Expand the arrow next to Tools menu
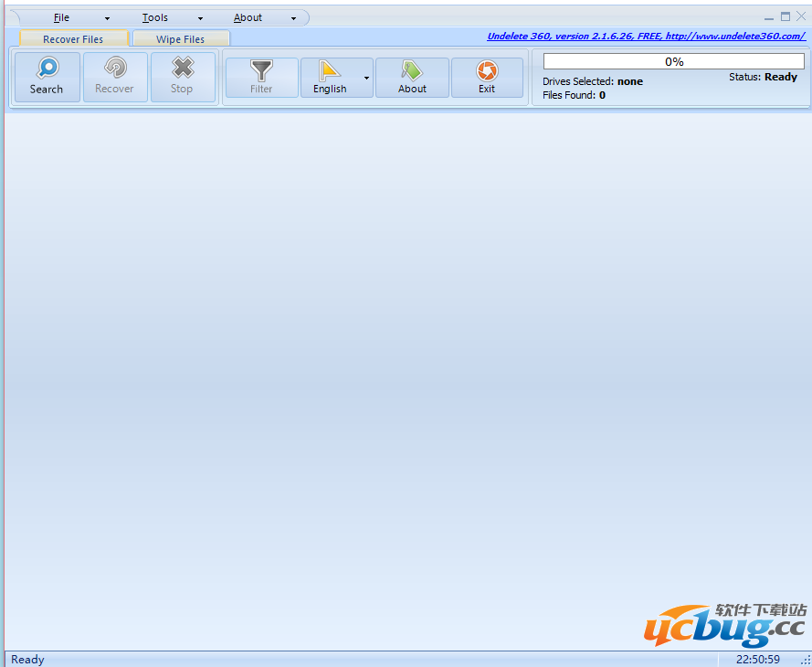Screen dimensions: 812x667 click(x=200, y=18)
